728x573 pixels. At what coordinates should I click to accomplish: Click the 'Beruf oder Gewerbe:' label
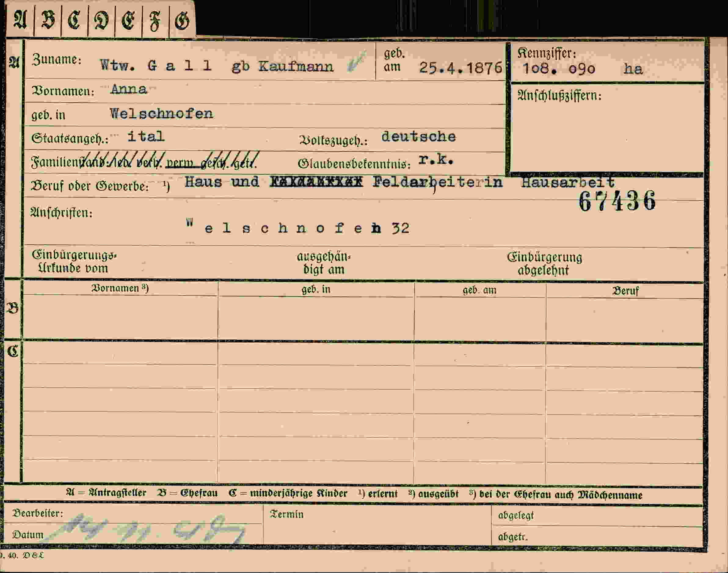click(x=89, y=186)
